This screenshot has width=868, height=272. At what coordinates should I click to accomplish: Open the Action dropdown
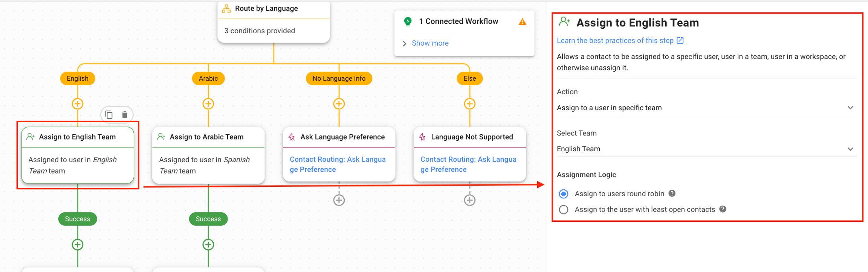[x=704, y=108]
